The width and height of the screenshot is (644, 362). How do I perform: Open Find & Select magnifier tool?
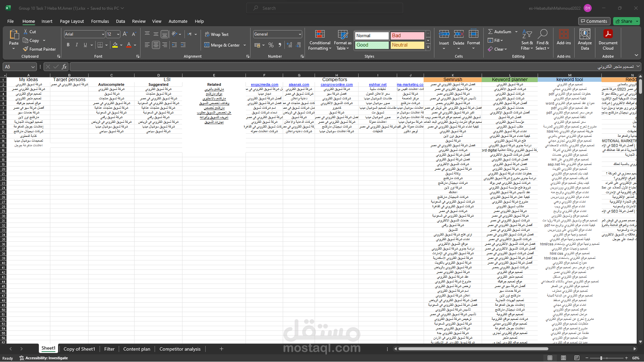click(542, 40)
